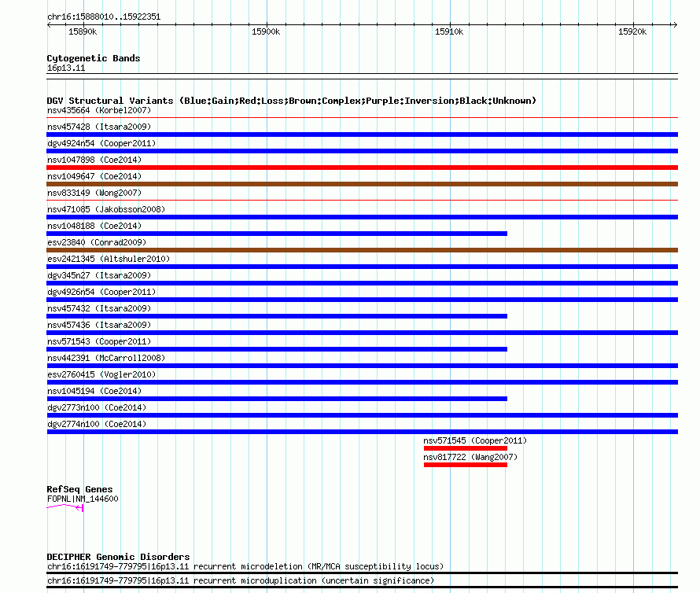Click the 16p13.11 recurrent microdeletion entry
Screen dimensions: 700x593
point(245,567)
